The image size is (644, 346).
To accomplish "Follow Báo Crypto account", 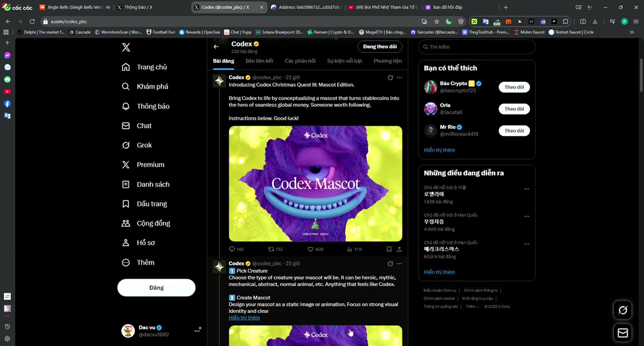I will pos(514,87).
